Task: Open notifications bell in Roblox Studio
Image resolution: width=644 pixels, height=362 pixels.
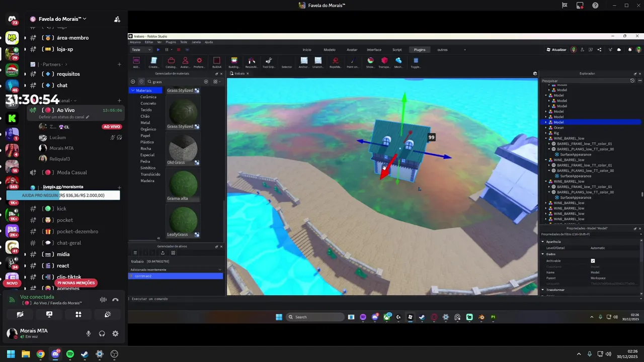Action: (x=629, y=50)
